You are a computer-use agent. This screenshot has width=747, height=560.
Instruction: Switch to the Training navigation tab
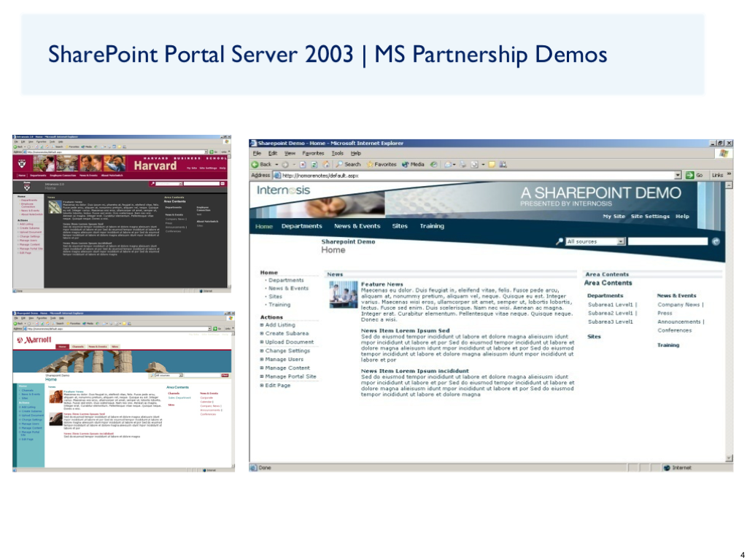(432, 226)
